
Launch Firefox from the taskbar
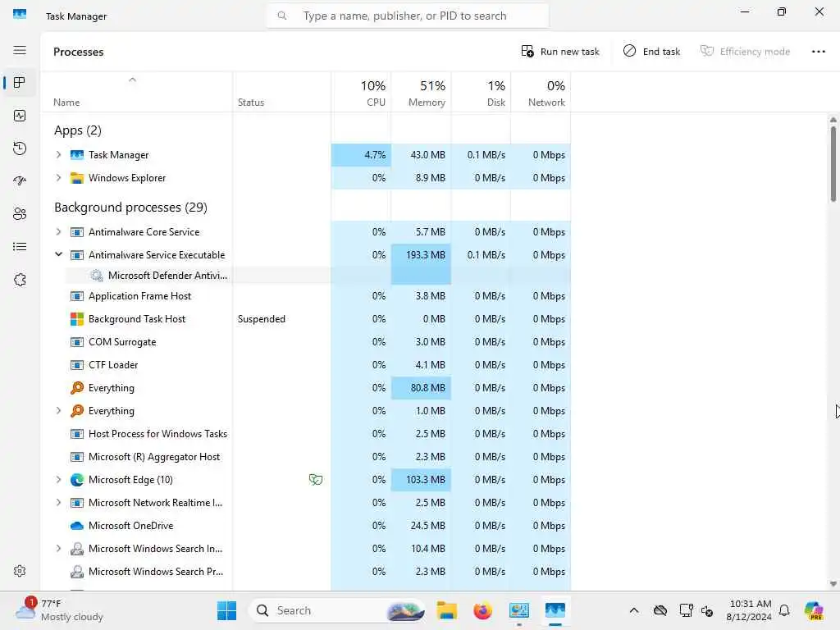tap(482, 610)
